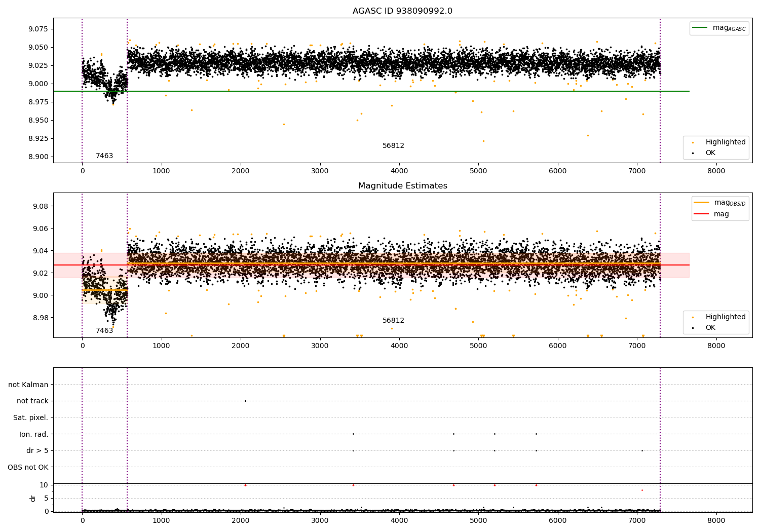Click the 8000 x-tick under the top plot

pyautogui.click(x=716, y=171)
